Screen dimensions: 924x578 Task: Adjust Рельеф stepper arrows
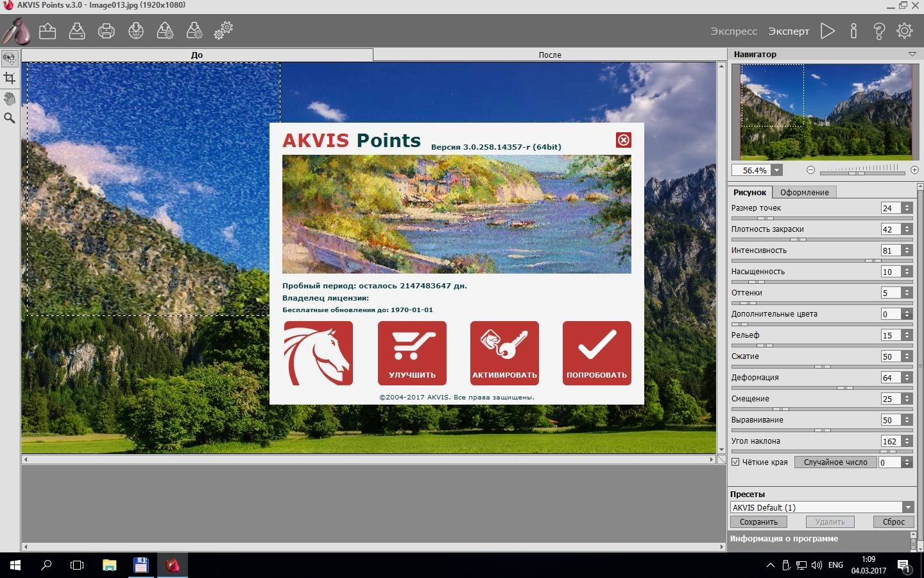click(x=907, y=335)
